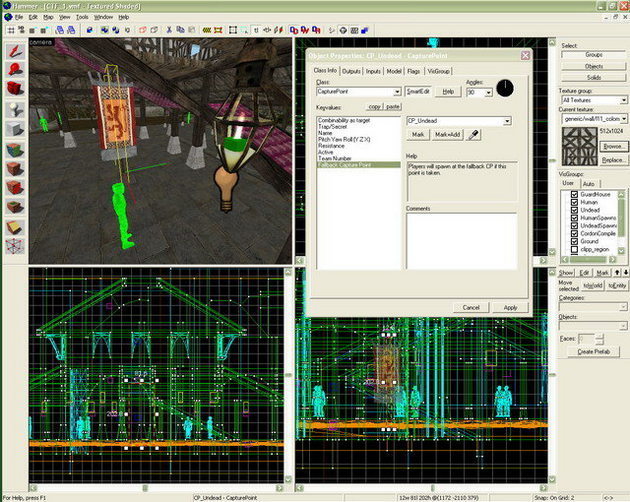Toggle the Undead VisGroup checkbox

(573, 211)
